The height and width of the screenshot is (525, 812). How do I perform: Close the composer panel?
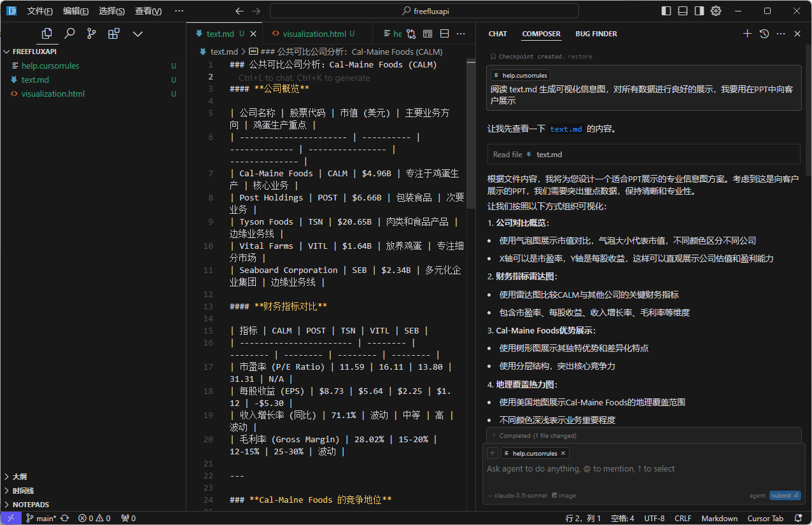point(797,34)
